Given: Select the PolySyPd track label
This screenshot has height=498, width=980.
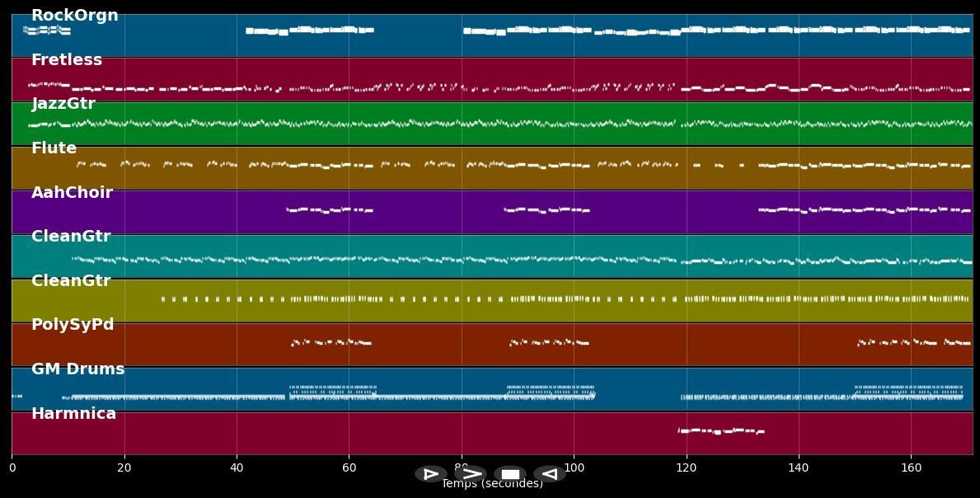Looking at the screenshot, I should tap(73, 325).
